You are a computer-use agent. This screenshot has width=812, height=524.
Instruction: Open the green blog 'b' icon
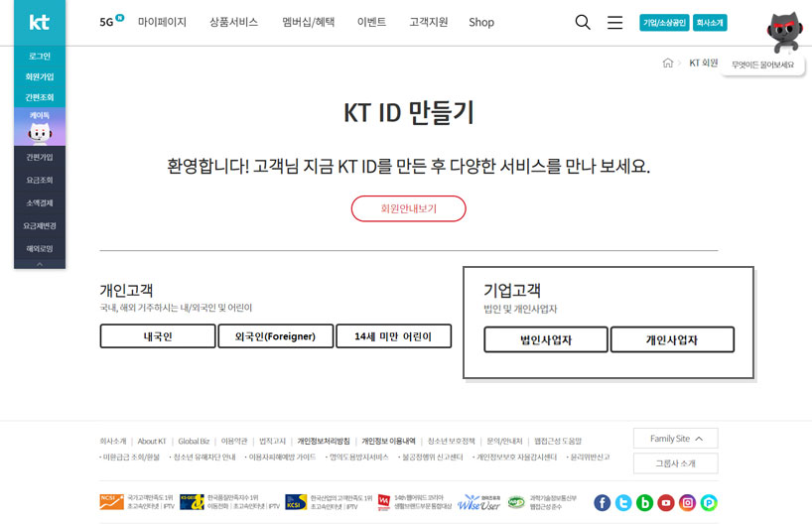[644, 502]
